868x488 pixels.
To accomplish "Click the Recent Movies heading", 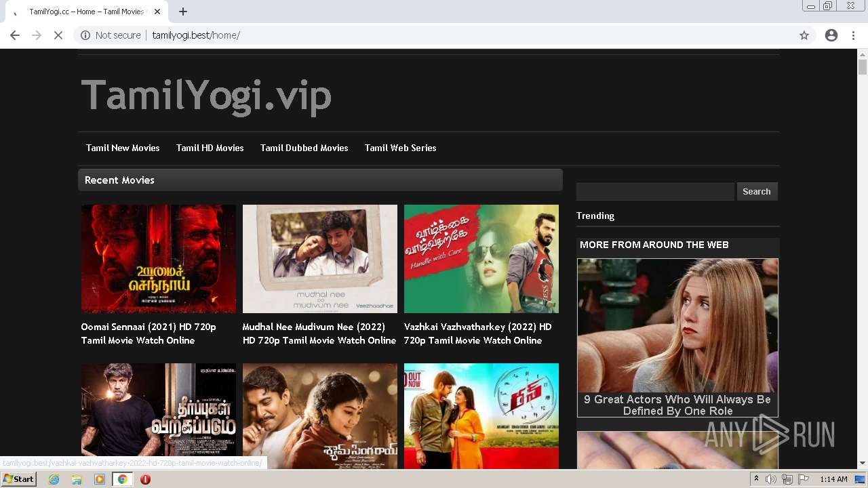I will 119,180.
